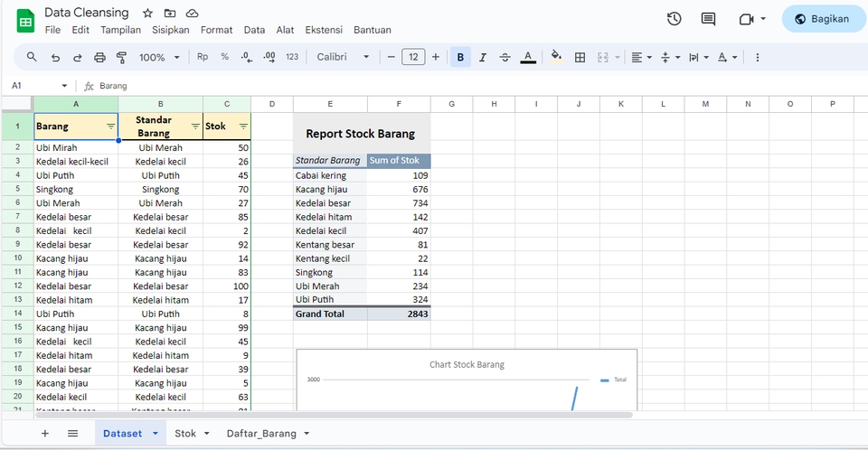
Task: Open the Ekstensi menu
Action: point(324,30)
